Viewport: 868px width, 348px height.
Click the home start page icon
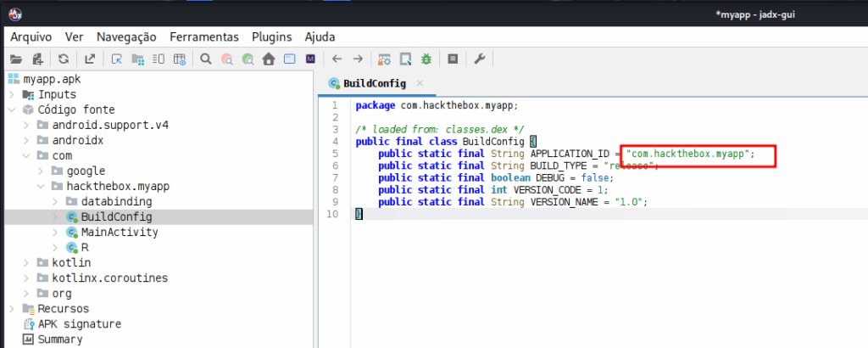[269, 59]
